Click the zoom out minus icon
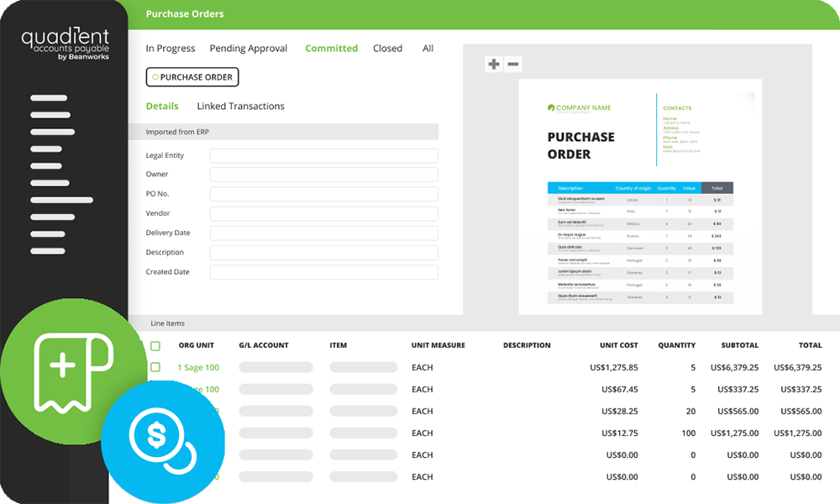Screen dimensions: 840x504 click(x=513, y=64)
